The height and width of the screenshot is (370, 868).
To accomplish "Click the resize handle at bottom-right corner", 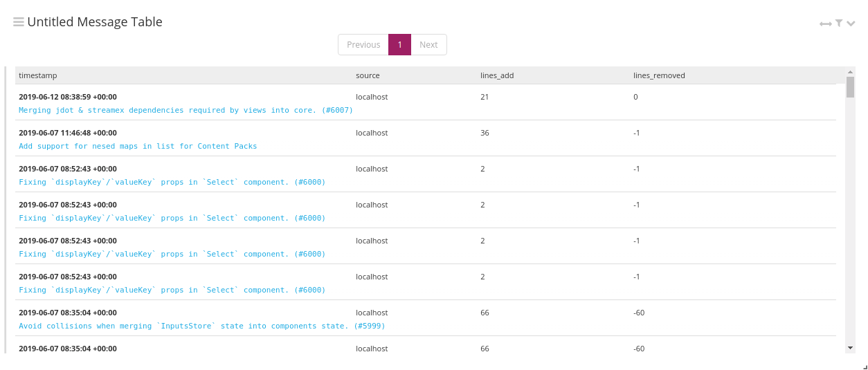I will click(x=865, y=367).
